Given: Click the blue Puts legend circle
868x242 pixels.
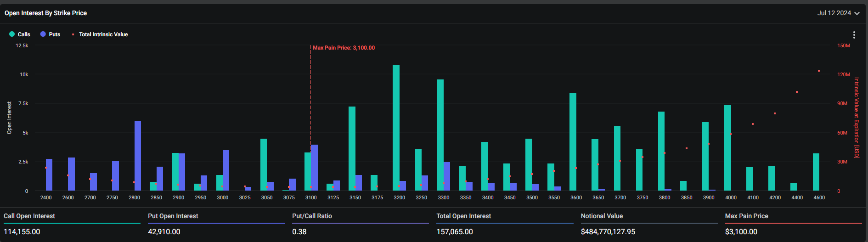Looking at the screenshot, I should [x=43, y=34].
